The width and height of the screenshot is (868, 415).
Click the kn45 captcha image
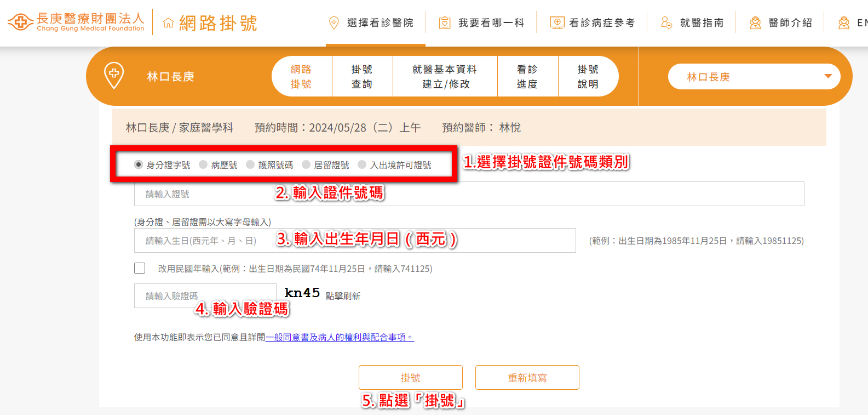coord(302,293)
